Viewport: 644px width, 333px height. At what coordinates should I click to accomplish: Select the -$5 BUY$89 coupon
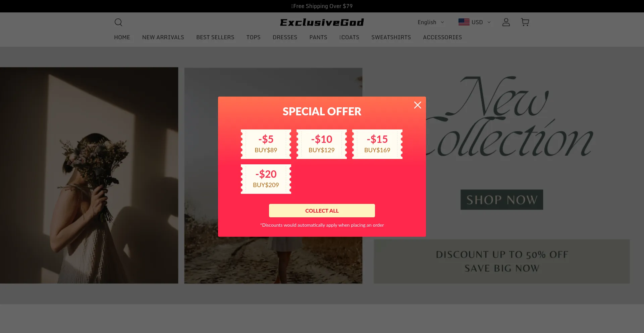point(266,144)
